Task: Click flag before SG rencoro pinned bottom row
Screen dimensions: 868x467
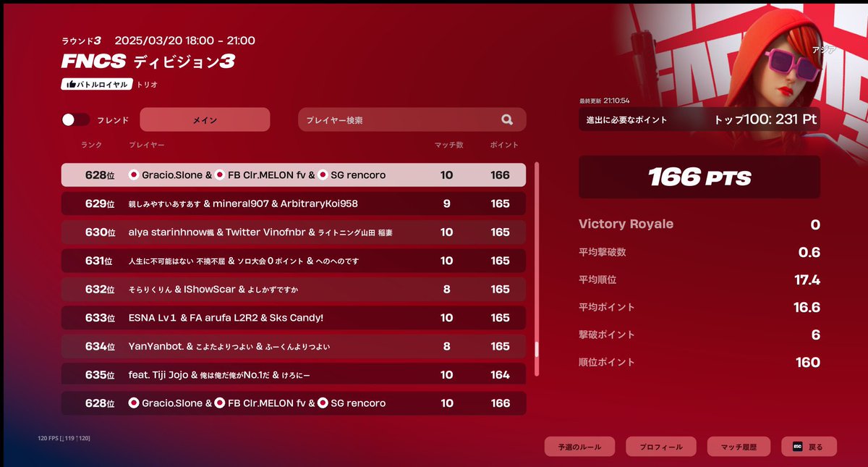Action: [x=323, y=403]
